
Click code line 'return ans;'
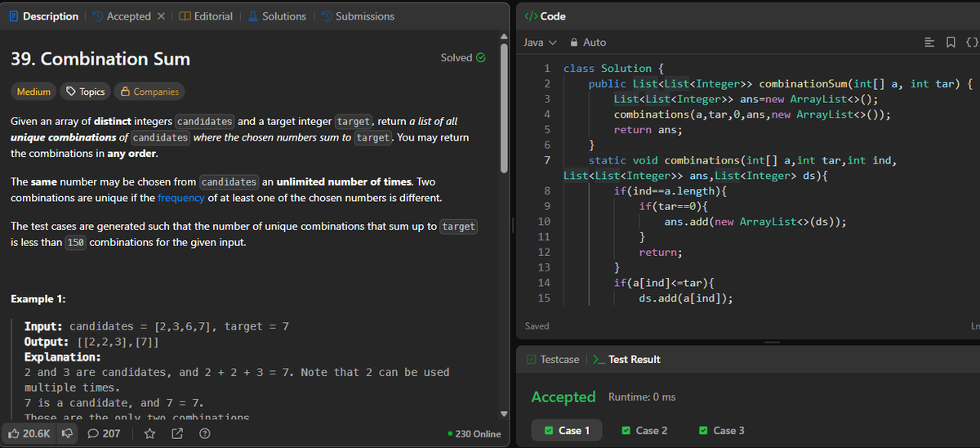coord(648,129)
